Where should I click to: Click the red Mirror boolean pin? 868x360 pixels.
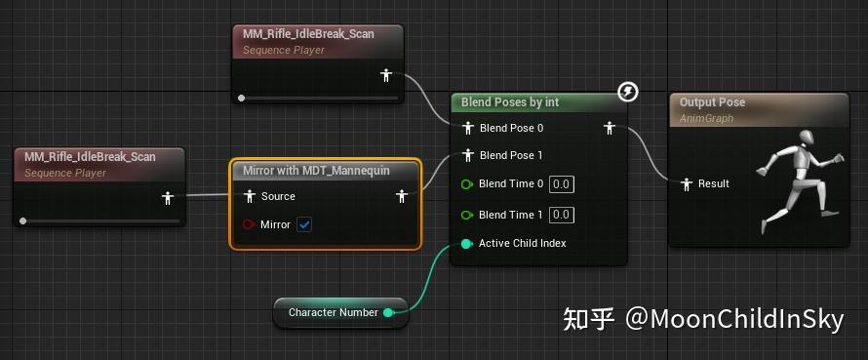coord(249,224)
